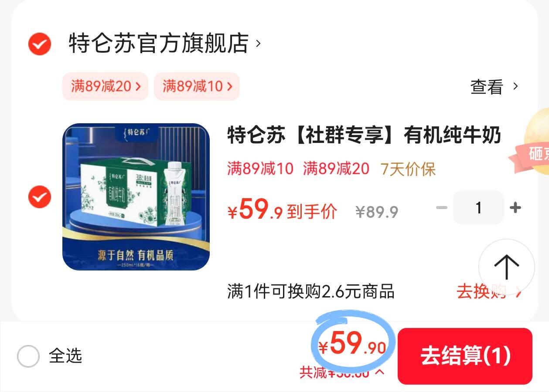
Task: Increase the quantity with the plus icon
Action: pos(515,207)
